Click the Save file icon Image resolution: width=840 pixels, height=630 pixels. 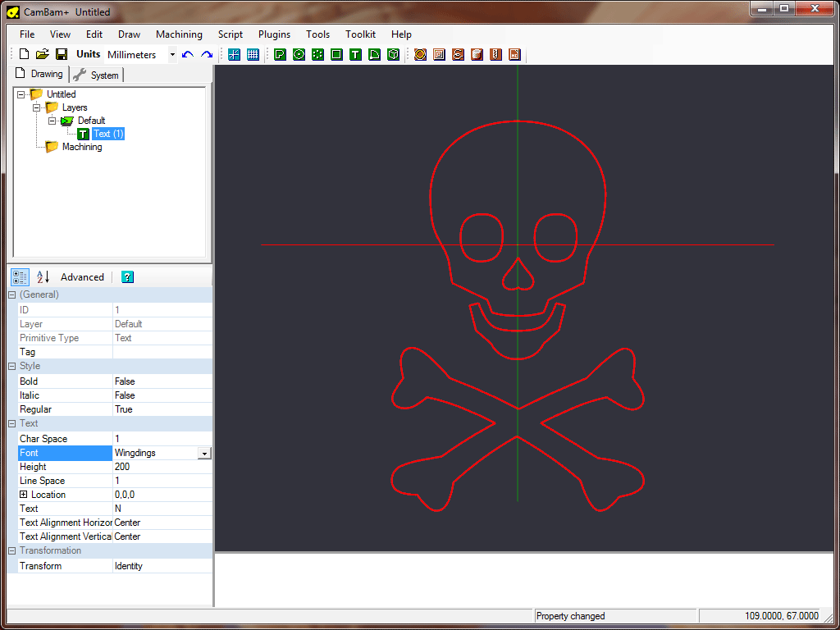click(61, 54)
